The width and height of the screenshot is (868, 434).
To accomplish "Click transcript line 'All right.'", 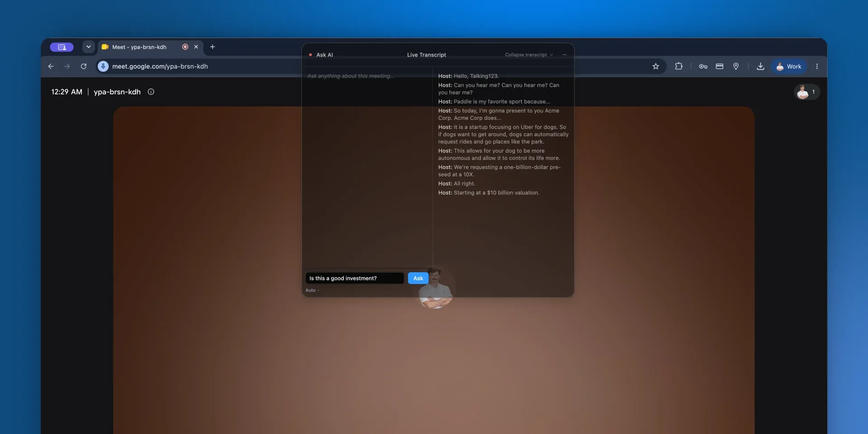I will [457, 184].
